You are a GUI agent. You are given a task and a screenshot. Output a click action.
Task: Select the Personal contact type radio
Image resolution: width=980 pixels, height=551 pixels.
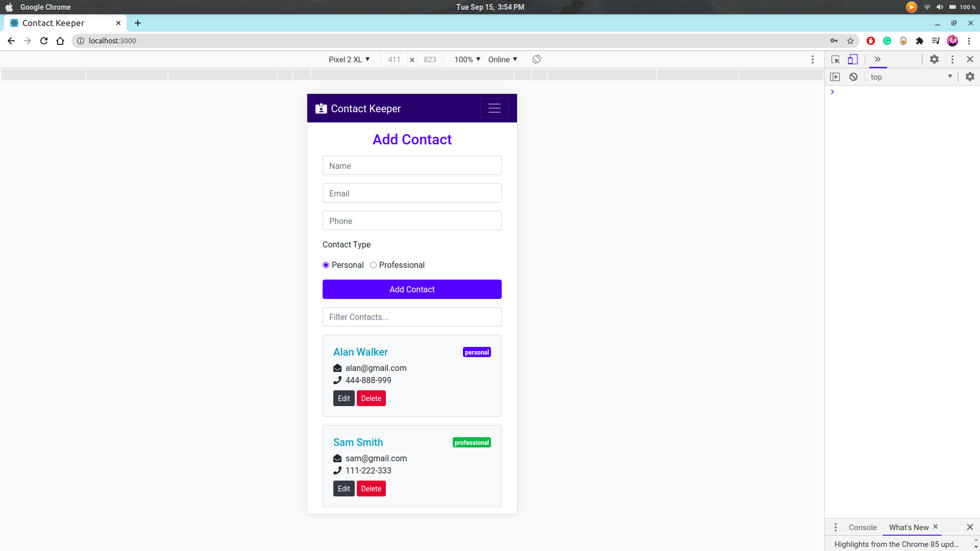[326, 265]
